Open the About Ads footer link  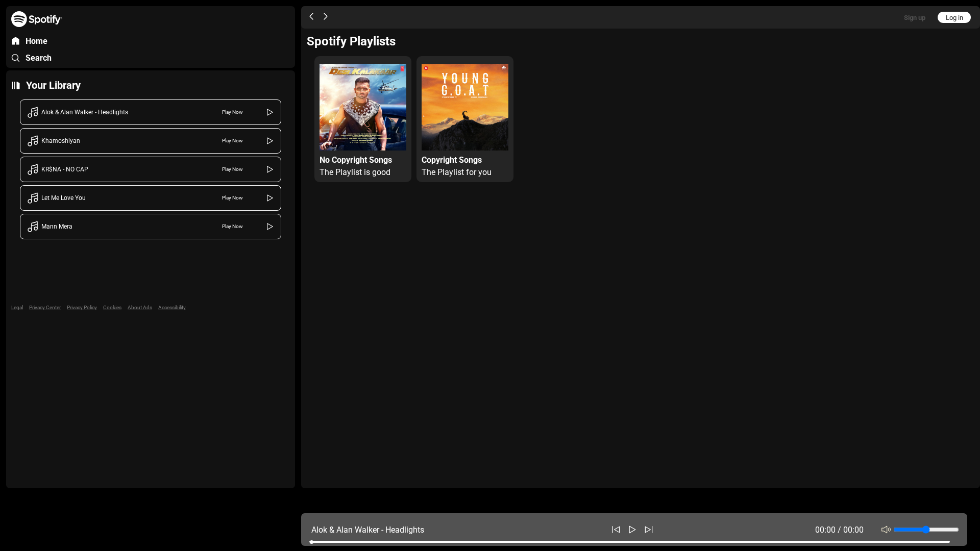(140, 308)
